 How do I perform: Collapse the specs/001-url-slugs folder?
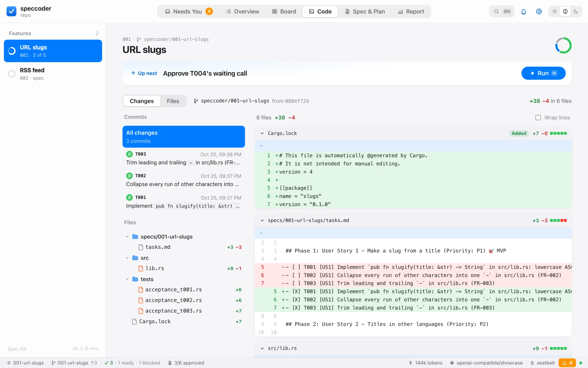click(127, 237)
